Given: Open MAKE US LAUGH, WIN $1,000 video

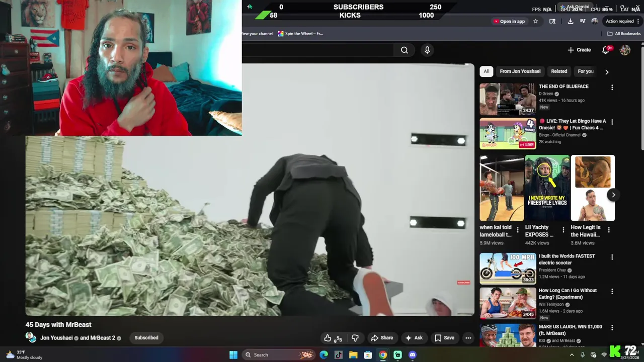Looking at the screenshot, I should pyautogui.click(x=508, y=335).
